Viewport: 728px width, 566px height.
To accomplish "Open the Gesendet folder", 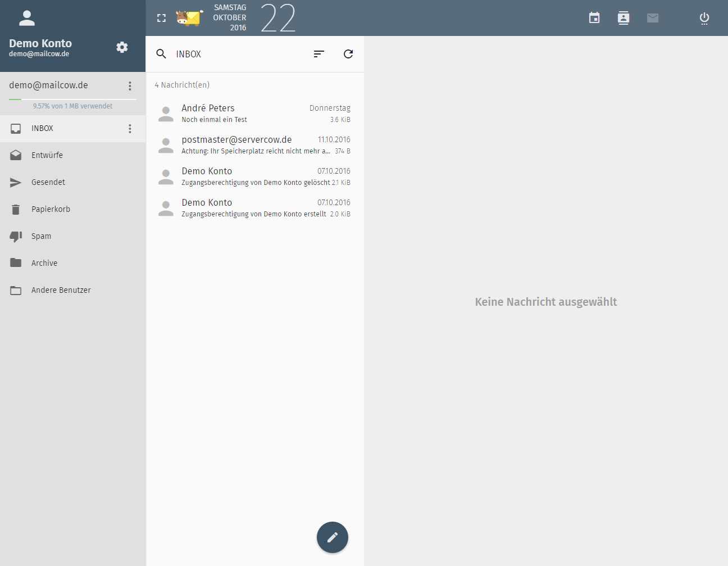I will (48, 182).
